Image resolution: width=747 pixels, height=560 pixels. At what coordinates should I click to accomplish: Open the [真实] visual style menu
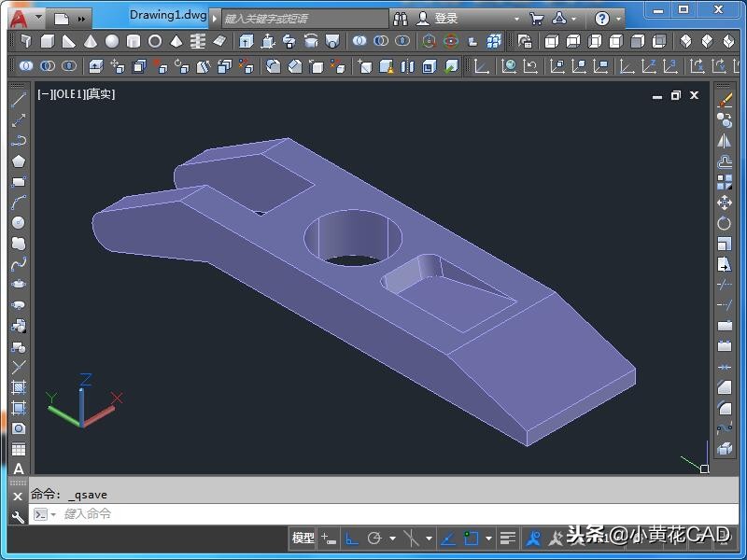tap(100, 94)
